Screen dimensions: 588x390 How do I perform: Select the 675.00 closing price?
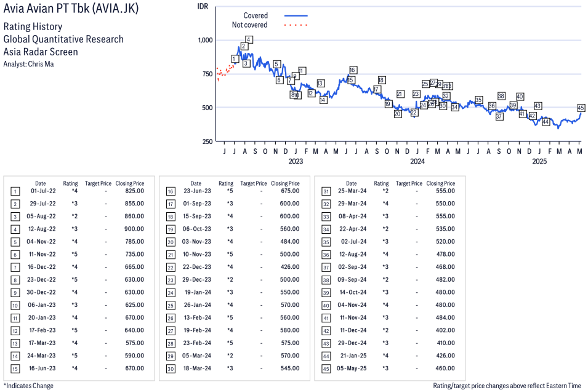tap(290, 191)
